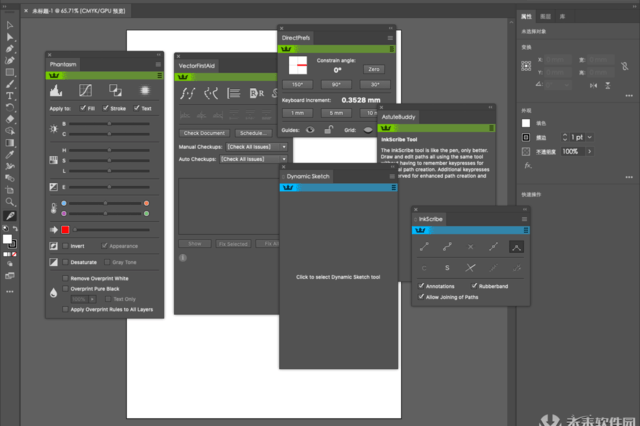
Task: Toggle DirectPrefs guides visibility eye
Action: (310, 130)
